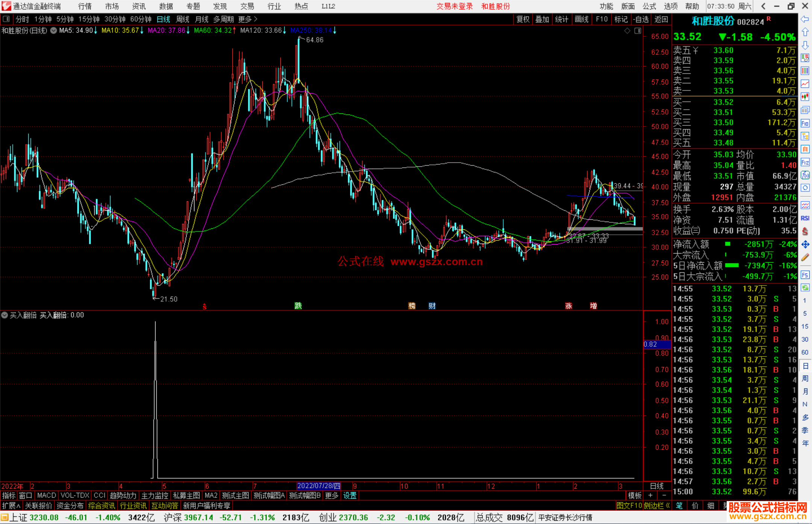Screen dimensions: 812x524
Task: Click the 跌 event marker on timeline
Action: pyautogui.click(x=298, y=306)
